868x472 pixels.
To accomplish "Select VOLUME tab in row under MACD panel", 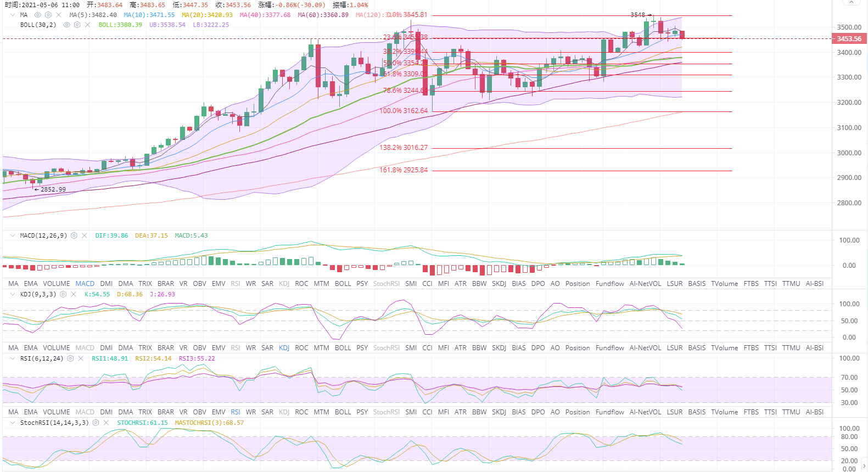I will [x=57, y=284].
